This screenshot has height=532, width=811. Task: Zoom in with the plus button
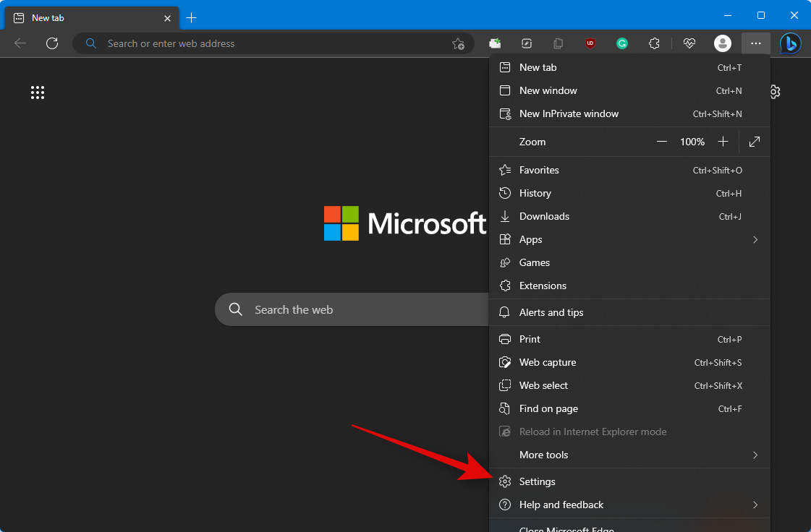[723, 142]
